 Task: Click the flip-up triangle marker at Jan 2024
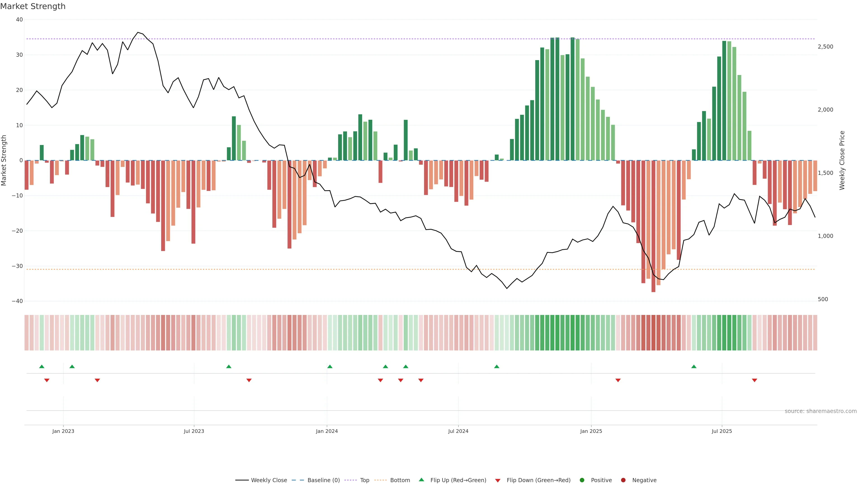click(x=330, y=366)
